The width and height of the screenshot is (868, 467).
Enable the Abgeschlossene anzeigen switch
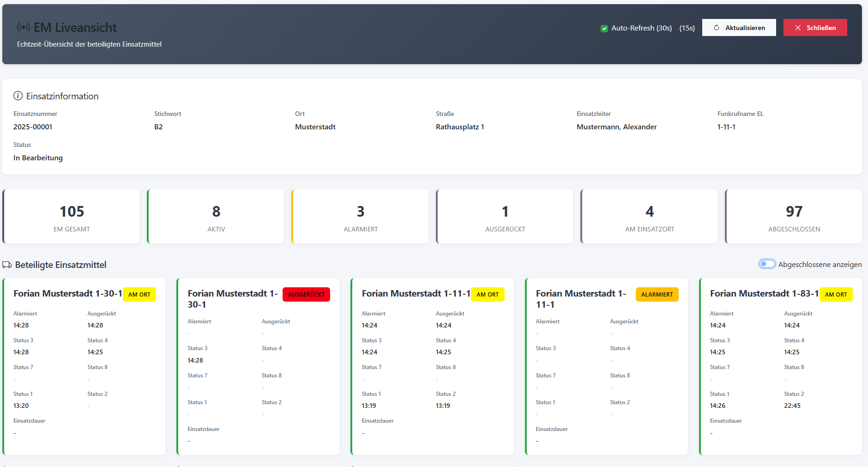click(767, 264)
